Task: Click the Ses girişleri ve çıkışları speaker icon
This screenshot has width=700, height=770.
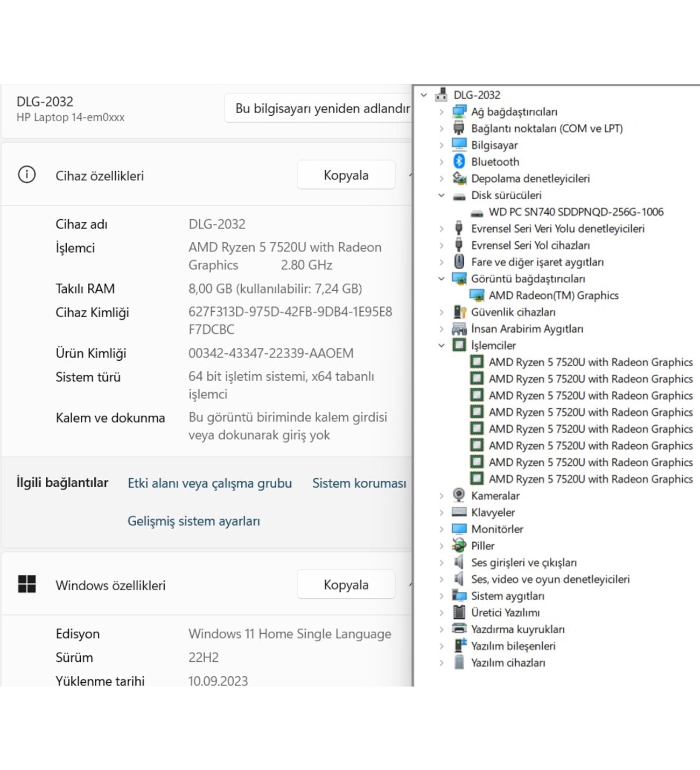Action: click(x=459, y=562)
